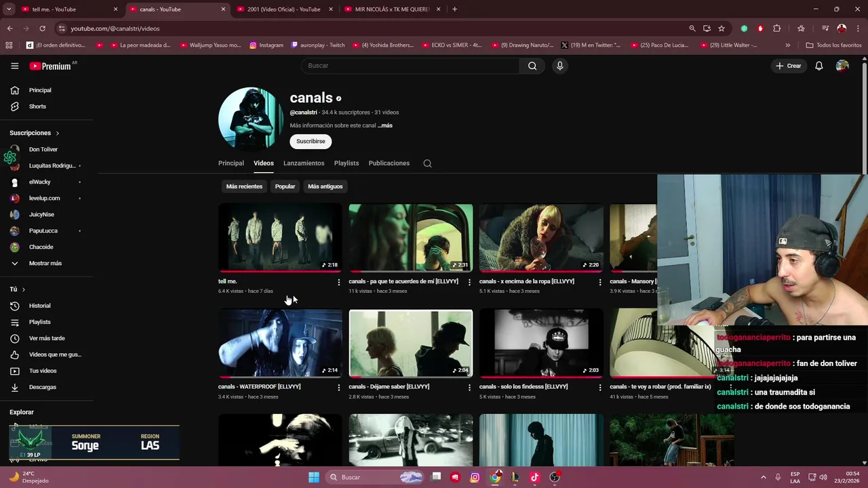Open the 'tell me.' video thumbnail
The image size is (868, 488).
[280, 237]
